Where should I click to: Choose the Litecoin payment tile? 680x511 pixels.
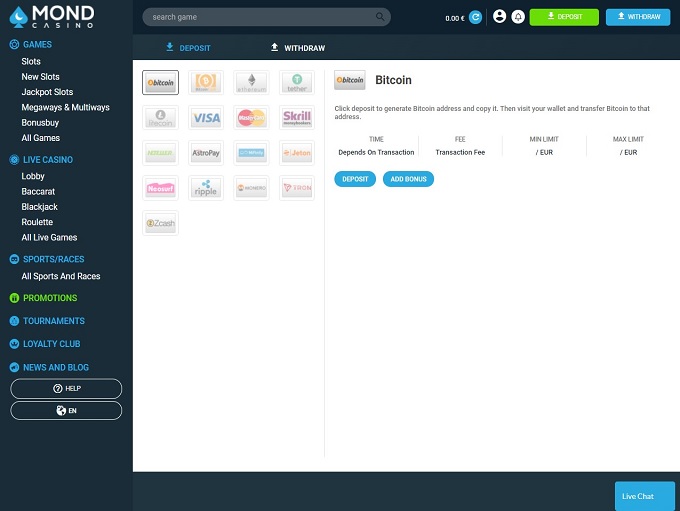click(160, 118)
